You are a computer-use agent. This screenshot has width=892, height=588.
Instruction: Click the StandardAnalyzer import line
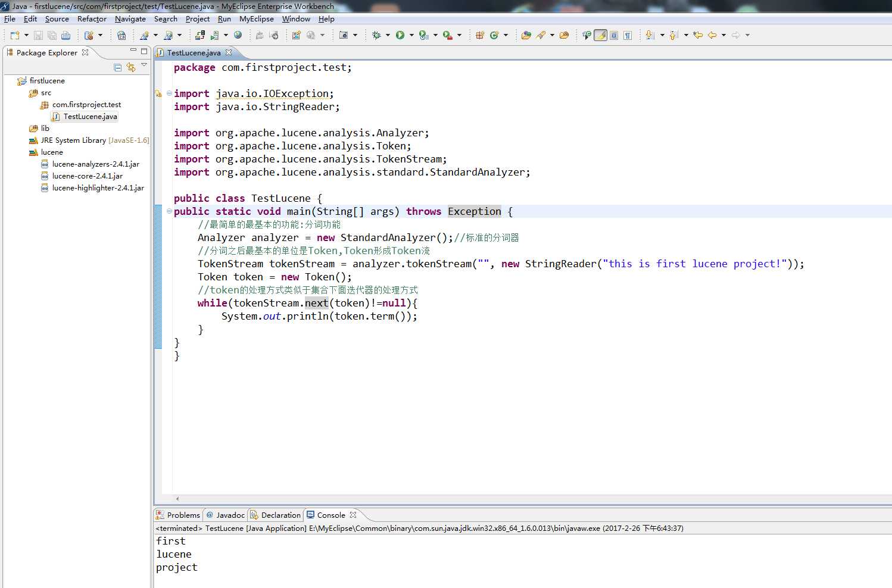tap(352, 172)
